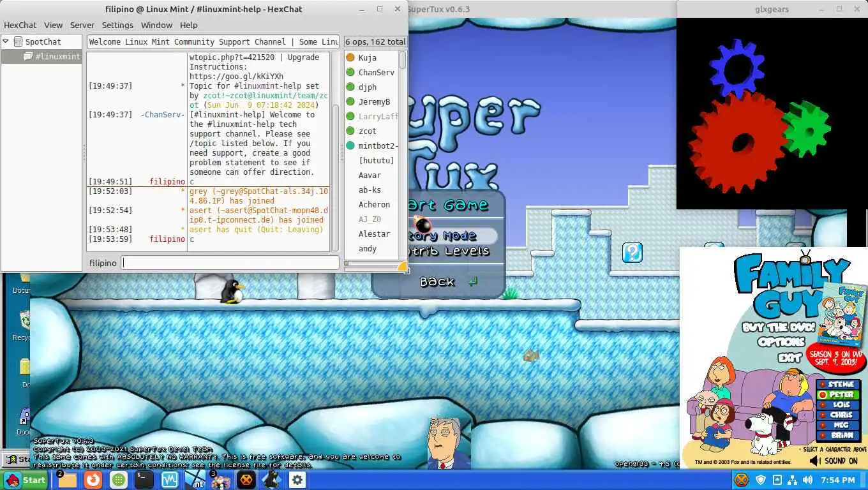This screenshot has height=490, width=868.
Task: Select user [hututu] in the user list
Action: pos(371,160)
